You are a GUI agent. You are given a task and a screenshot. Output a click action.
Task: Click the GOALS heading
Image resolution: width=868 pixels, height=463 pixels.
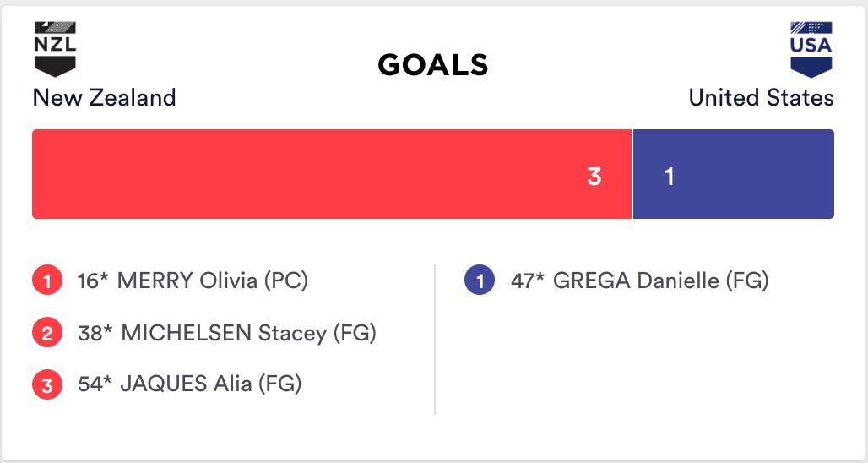pyautogui.click(x=433, y=65)
